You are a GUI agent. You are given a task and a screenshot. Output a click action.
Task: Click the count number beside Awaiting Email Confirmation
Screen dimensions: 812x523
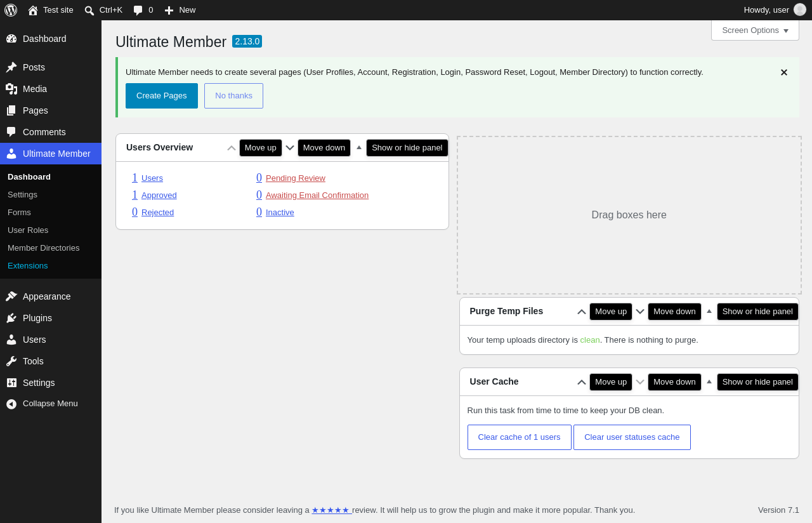[259, 195]
